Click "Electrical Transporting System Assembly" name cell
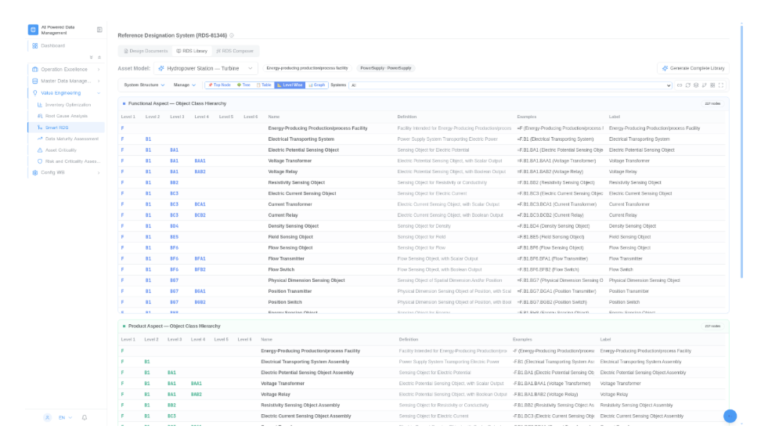Screen dimensions: 768x447 (x=305, y=361)
